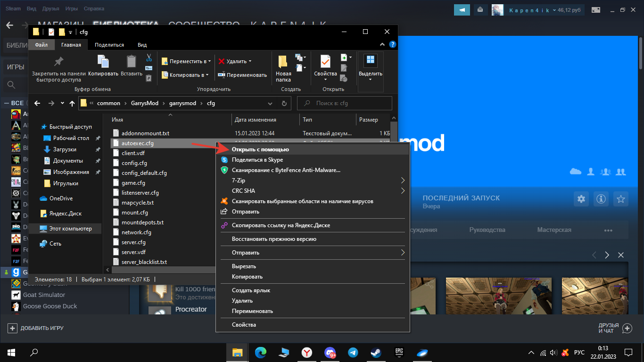Choose Вырезать in the context menu
644x362 pixels.
tap(313, 266)
